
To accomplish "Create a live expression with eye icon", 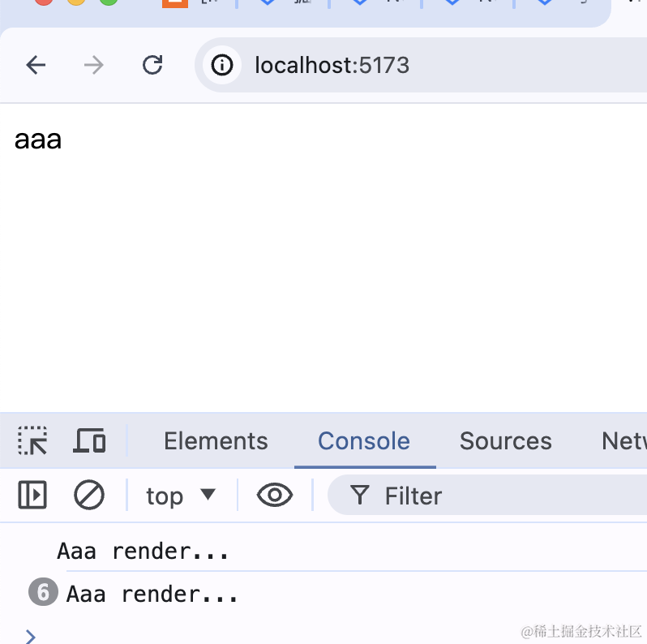I will (x=275, y=495).
